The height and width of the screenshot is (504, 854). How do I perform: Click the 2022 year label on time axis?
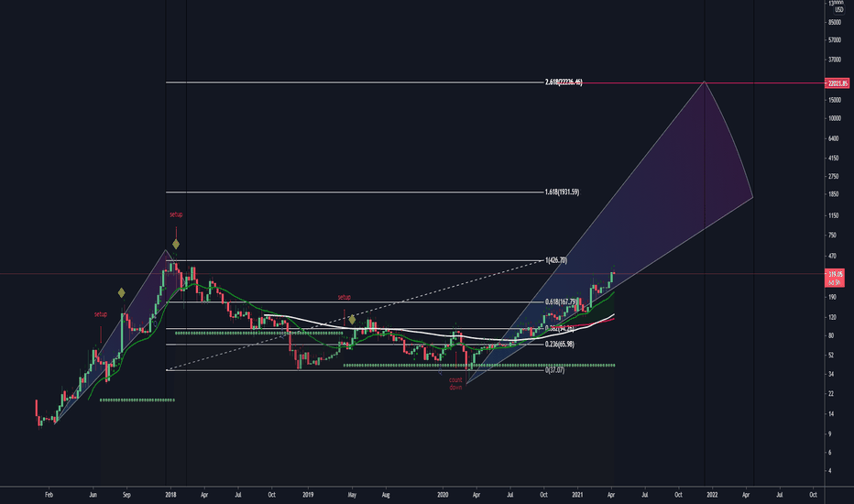point(712,495)
